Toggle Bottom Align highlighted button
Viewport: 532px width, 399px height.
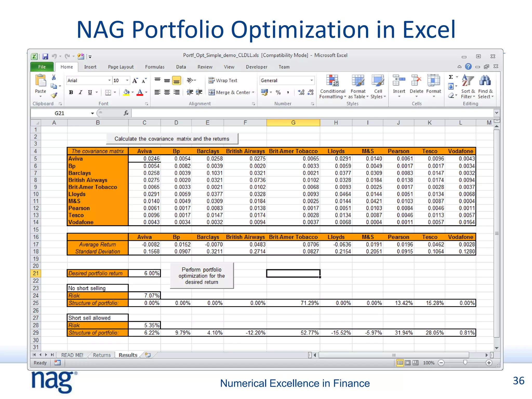pos(177,81)
